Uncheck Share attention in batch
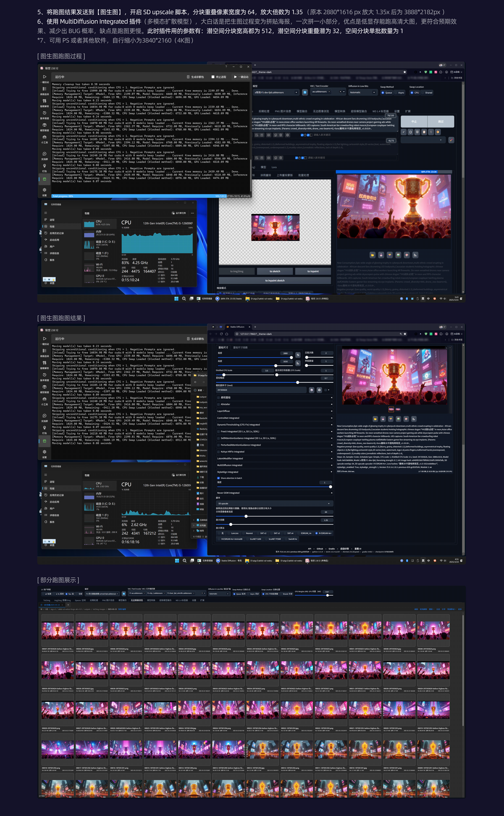 [219, 478]
